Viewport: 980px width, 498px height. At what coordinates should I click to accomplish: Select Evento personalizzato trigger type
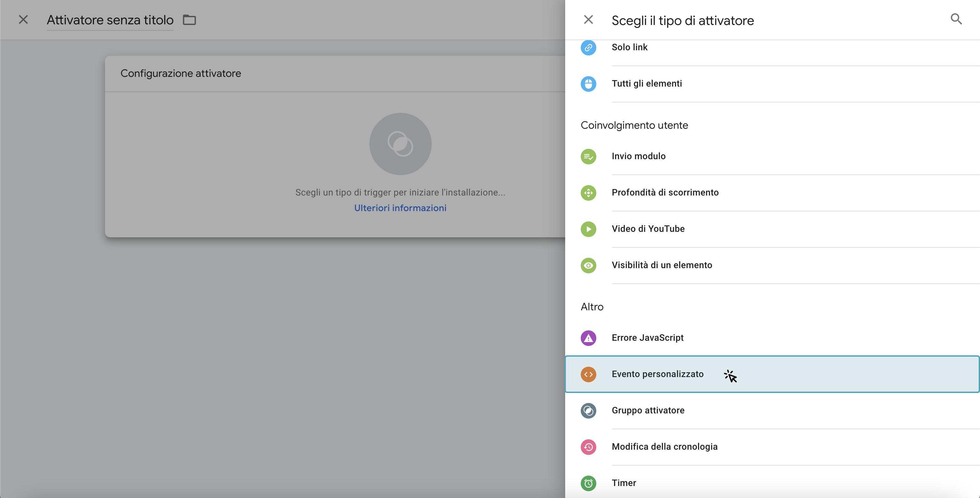pyautogui.click(x=772, y=374)
